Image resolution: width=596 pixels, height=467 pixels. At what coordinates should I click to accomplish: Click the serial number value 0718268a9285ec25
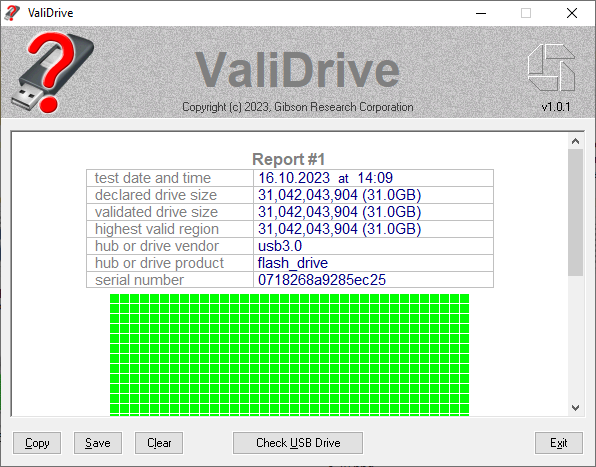(322, 280)
